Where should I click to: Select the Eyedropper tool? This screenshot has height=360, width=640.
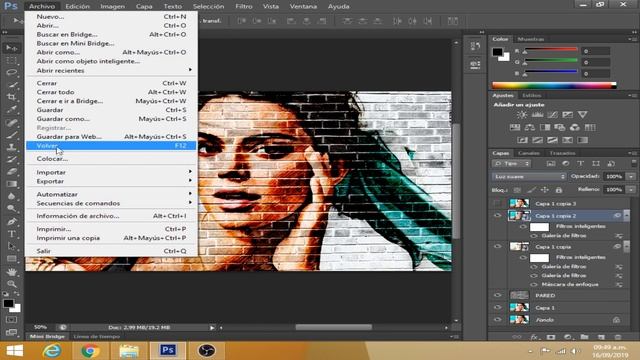point(11,109)
